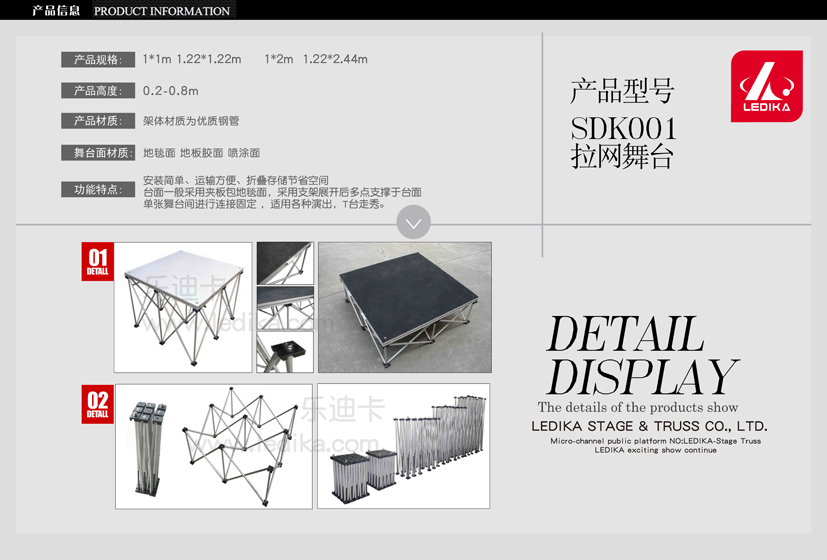The image size is (827, 560).
Task: Click the 功能特点 label
Action: tap(98, 189)
